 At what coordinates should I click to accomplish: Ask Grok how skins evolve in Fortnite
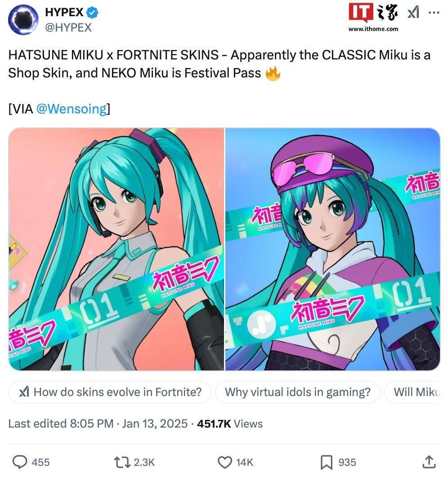(110, 392)
